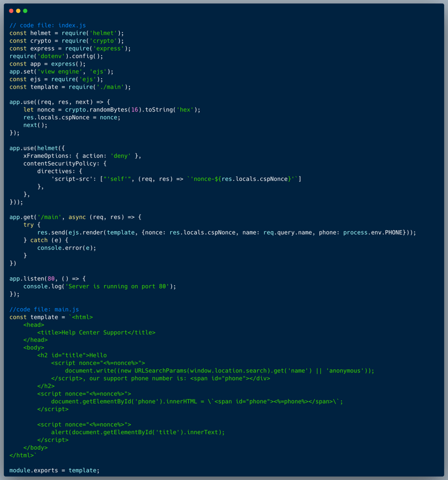Select the opening '<head>' tag line
This screenshot has width=448, height=480.
(34, 325)
